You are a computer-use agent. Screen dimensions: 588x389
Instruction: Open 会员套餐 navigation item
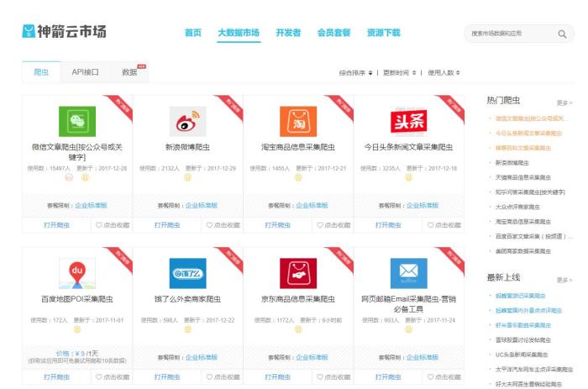[x=333, y=33]
